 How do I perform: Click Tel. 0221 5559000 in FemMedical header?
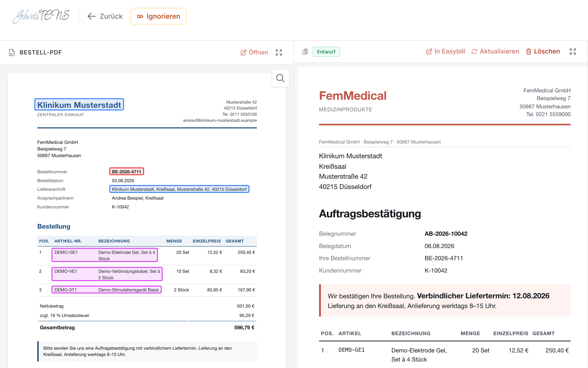click(548, 114)
